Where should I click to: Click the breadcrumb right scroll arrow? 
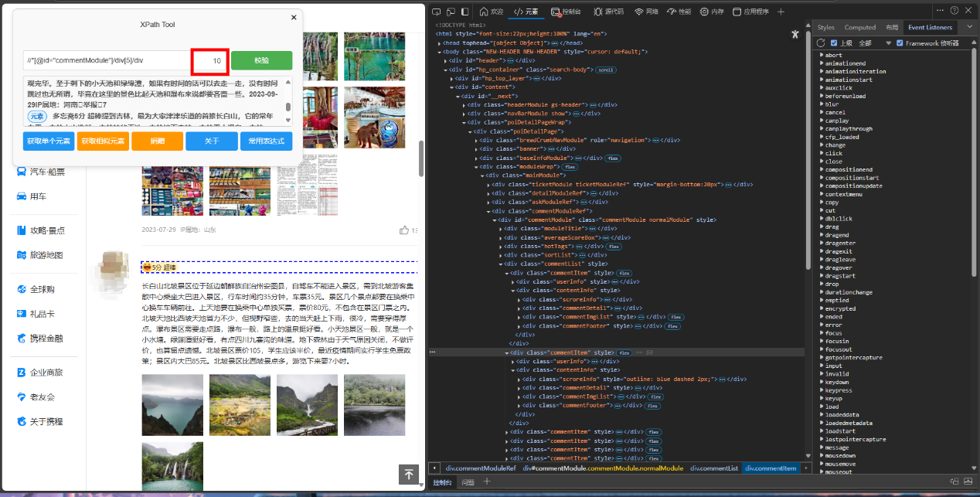tap(805, 468)
